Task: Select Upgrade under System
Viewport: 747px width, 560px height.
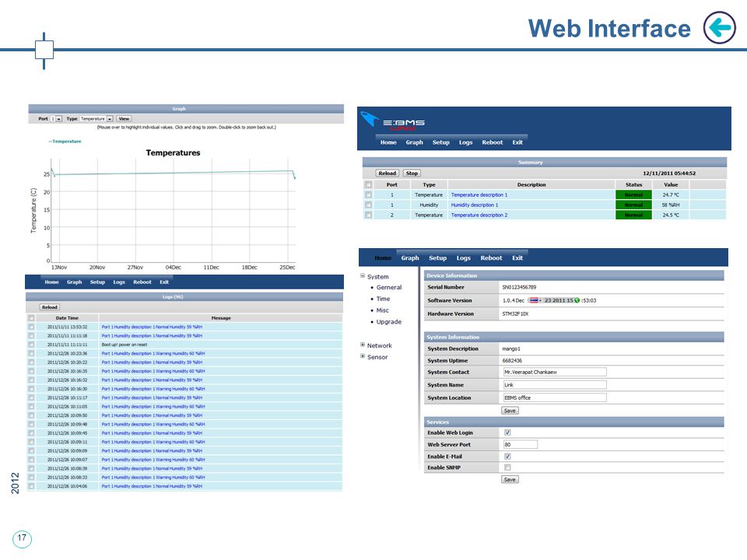Action: tap(389, 322)
